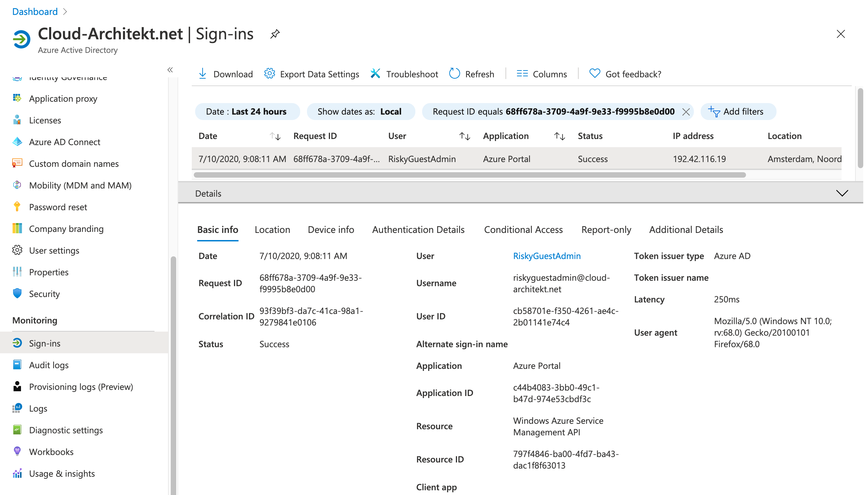The width and height of the screenshot is (868, 495).
Task: Click the Add filters funnel icon
Action: (x=714, y=112)
